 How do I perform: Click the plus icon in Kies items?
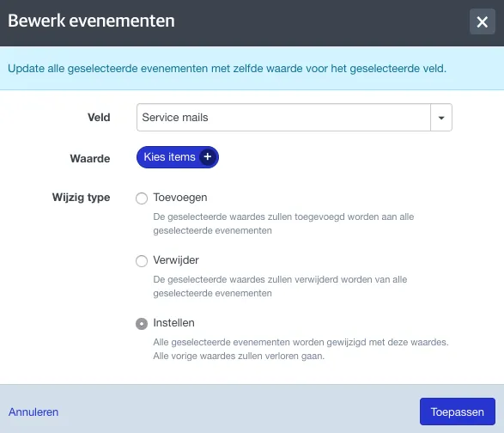[x=207, y=157]
